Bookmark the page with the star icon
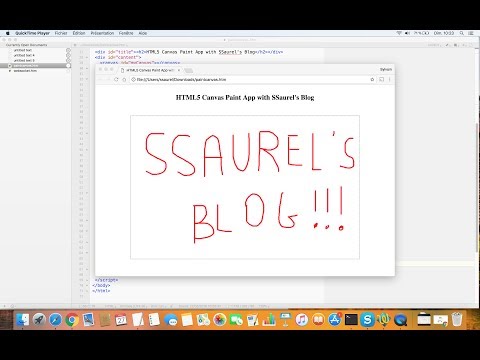This screenshot has width=480, height=360. pyautogui.click(x=372, y=79)
